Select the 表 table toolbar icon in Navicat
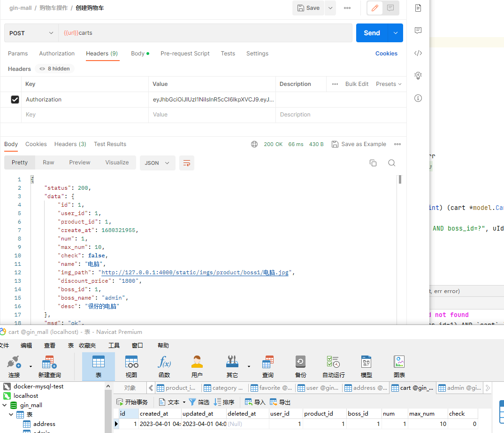 [x=99, y=366]
